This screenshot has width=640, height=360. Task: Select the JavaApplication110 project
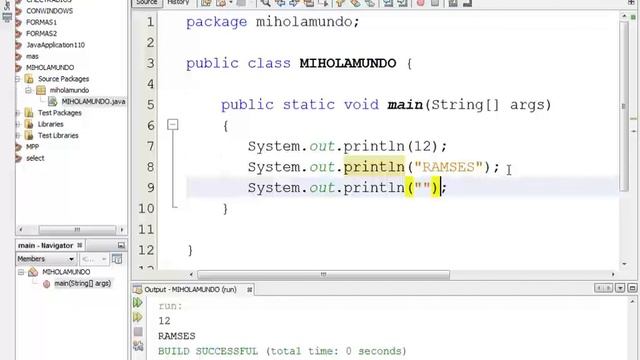pyautogui.click(x=56, y=45)
